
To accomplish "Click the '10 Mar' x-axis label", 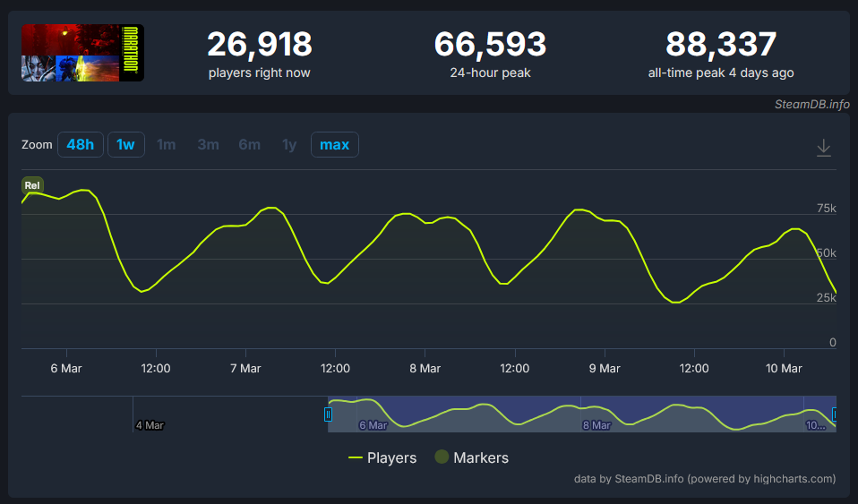I will [x=784, y=368].
